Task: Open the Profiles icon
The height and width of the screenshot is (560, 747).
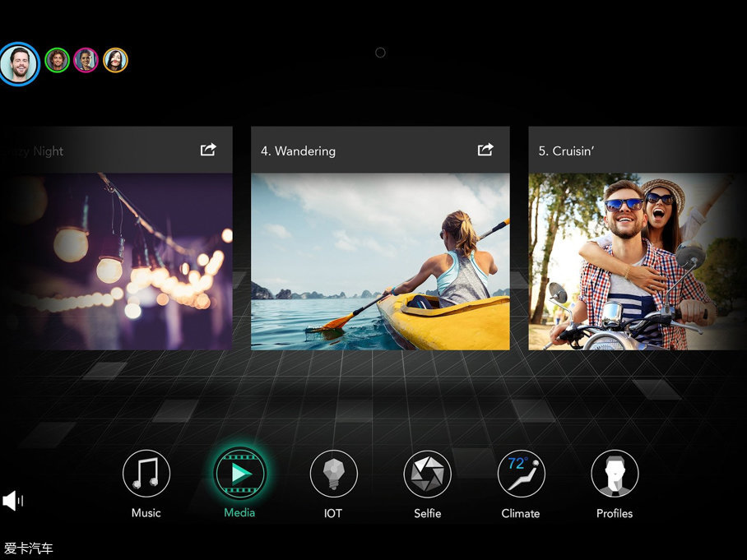Action: (615, 474)
